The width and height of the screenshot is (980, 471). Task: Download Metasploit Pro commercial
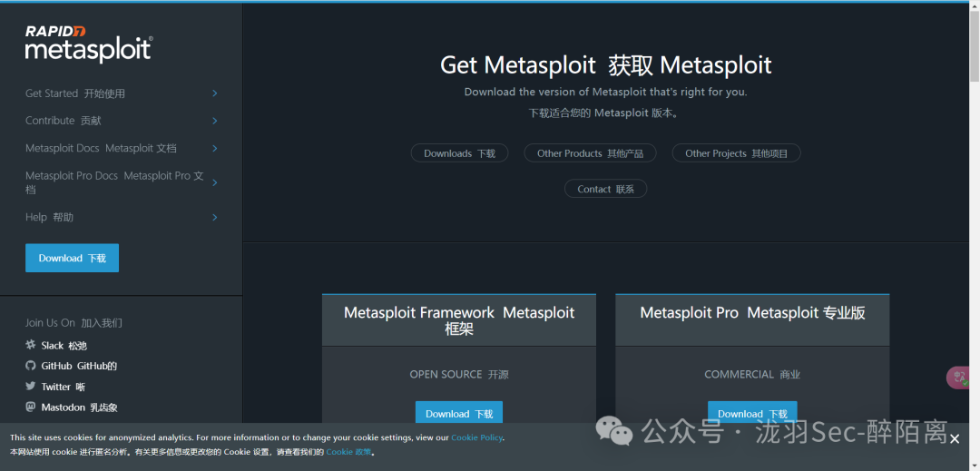tap(752, 414)
